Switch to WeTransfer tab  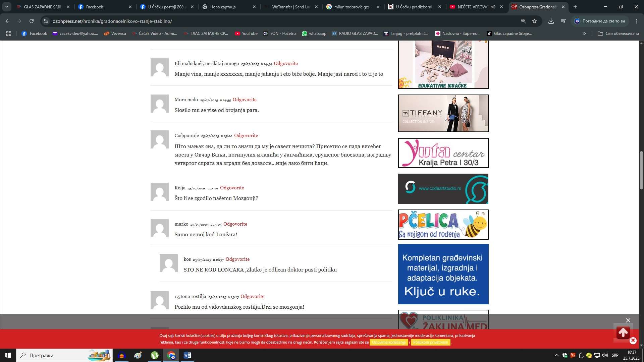(290, 7)
